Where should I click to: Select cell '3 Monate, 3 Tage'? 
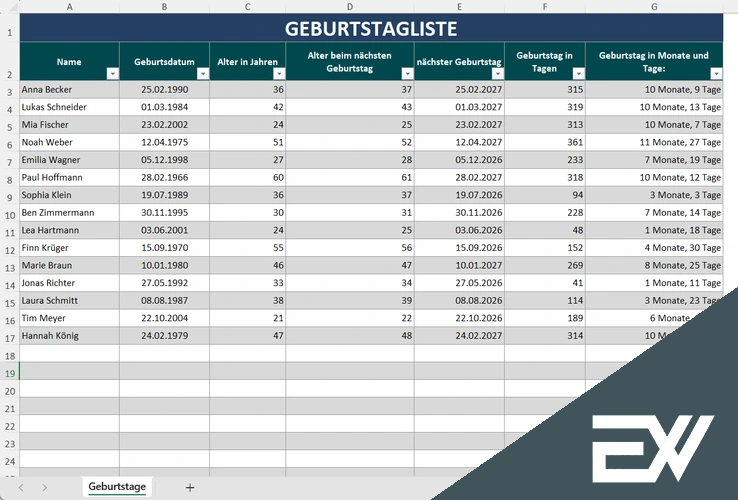pyautogui.click(x=654, y=195)
